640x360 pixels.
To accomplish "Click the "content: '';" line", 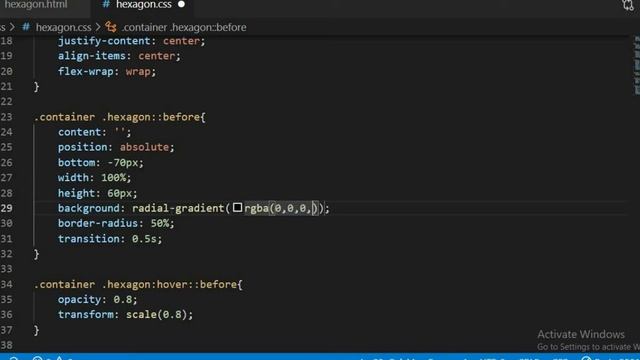I will pos(94,132).
